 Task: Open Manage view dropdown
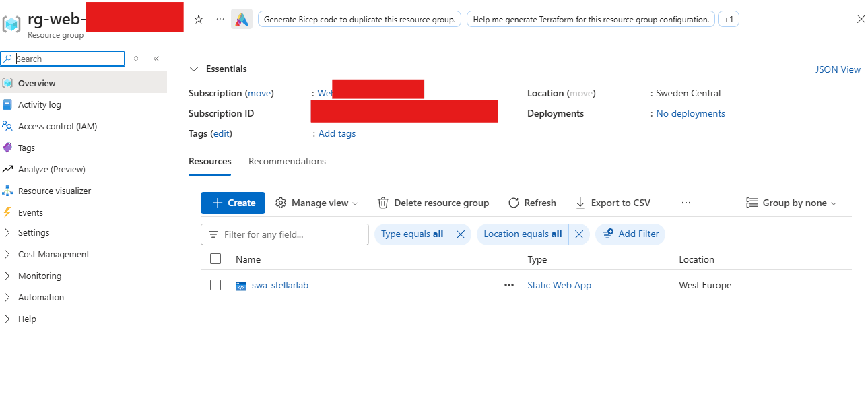click(x=316, y=203)
